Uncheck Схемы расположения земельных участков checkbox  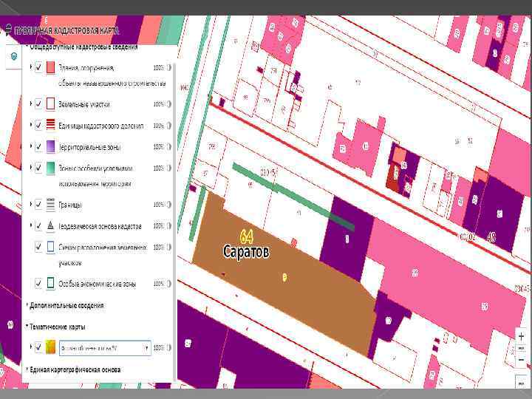click(38, 247)
